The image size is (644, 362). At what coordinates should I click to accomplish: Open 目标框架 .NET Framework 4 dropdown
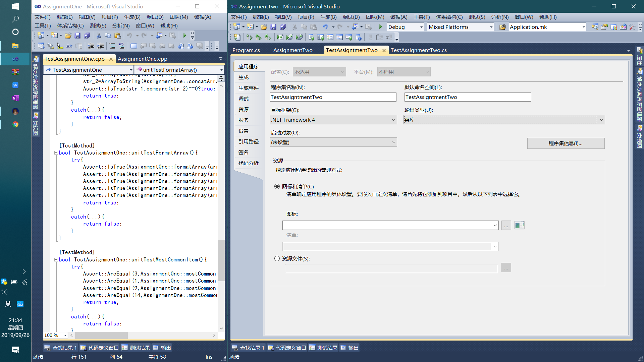pyautogui.click(x=333, y=120)
